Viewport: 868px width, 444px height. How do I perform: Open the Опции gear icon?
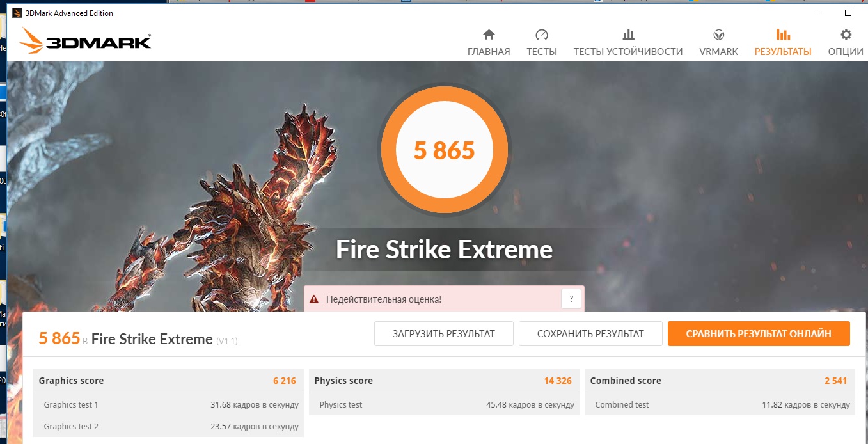coord(846,35)
